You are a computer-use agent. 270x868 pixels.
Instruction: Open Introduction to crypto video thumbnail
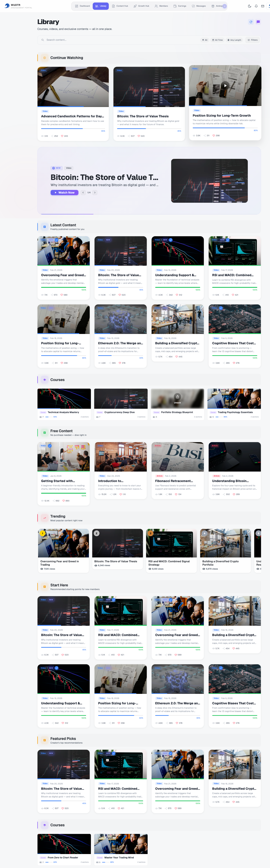pyautogui.click(x=121, y=457)
